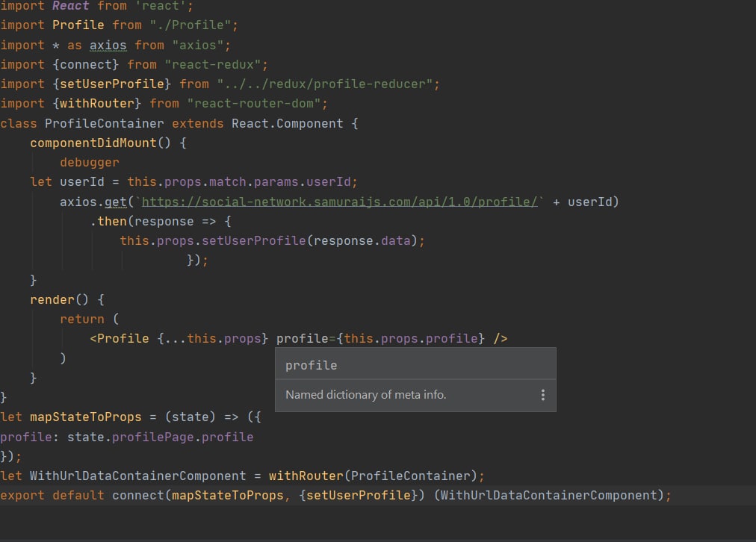
Task: Open the samuraijs API URL link
Action: (339, 202)
